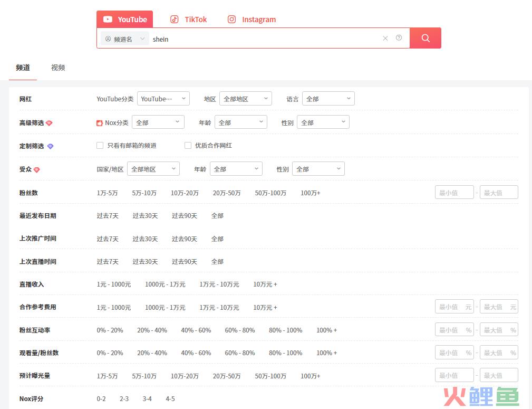Select 预计曝光量 10万-20万

pyautogui.click(x=185, y=376)
